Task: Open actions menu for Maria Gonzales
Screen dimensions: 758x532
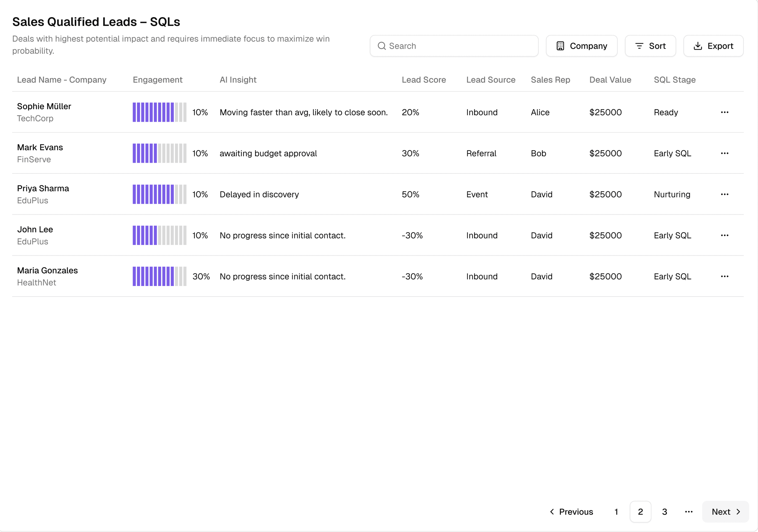Action: pos(724,276)
